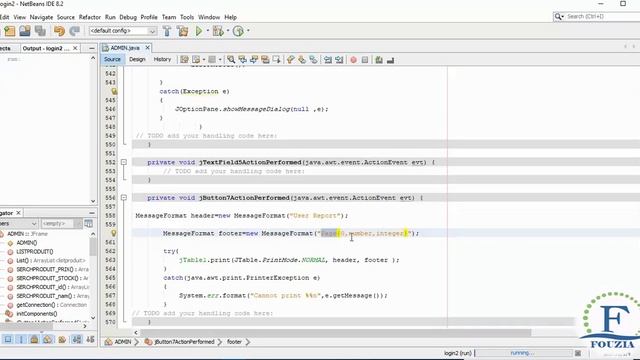Run the project with the green arrow
The height and width of the screenshot is (360, 640).
[199, 31]
